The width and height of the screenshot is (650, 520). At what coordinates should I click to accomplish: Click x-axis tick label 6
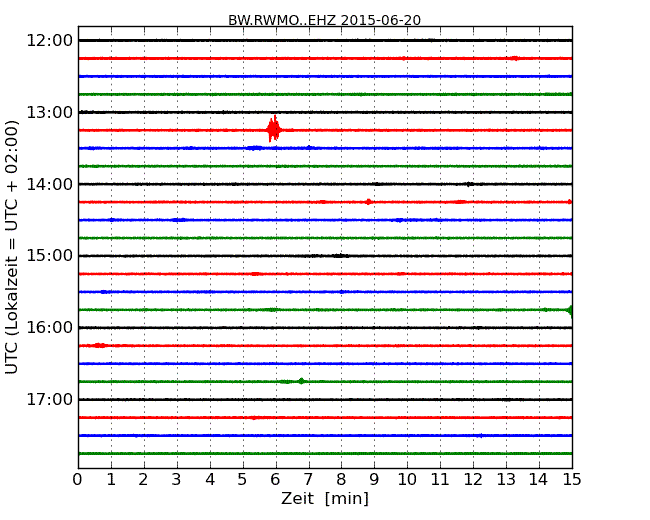275,479
